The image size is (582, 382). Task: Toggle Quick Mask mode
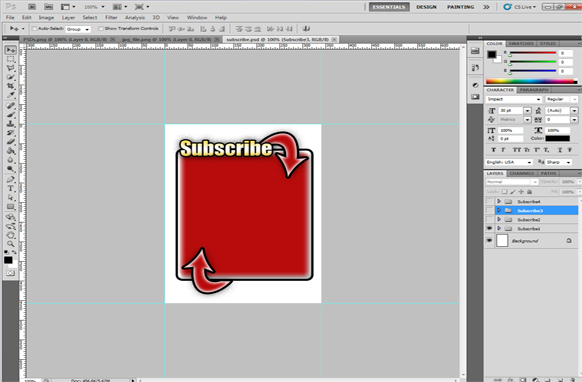10,273
